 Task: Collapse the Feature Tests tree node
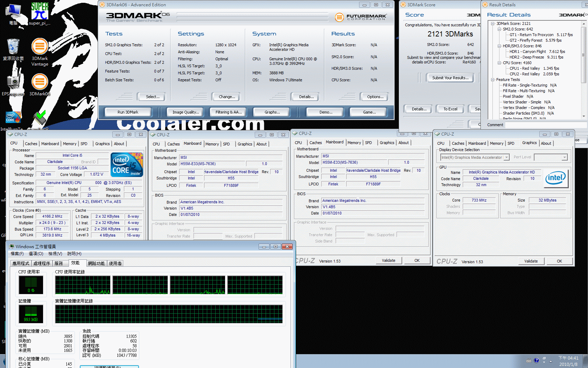[x=493, y=80]
